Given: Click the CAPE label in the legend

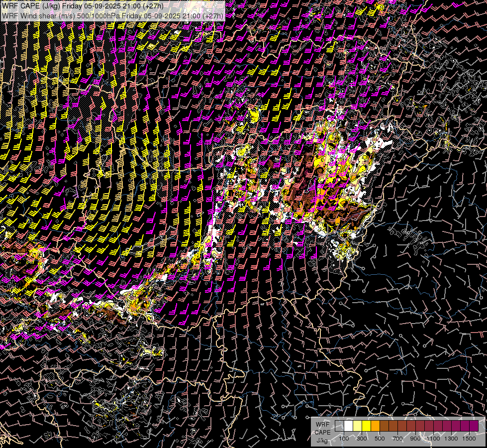Looking at the screenshot, I should point(323,433).
